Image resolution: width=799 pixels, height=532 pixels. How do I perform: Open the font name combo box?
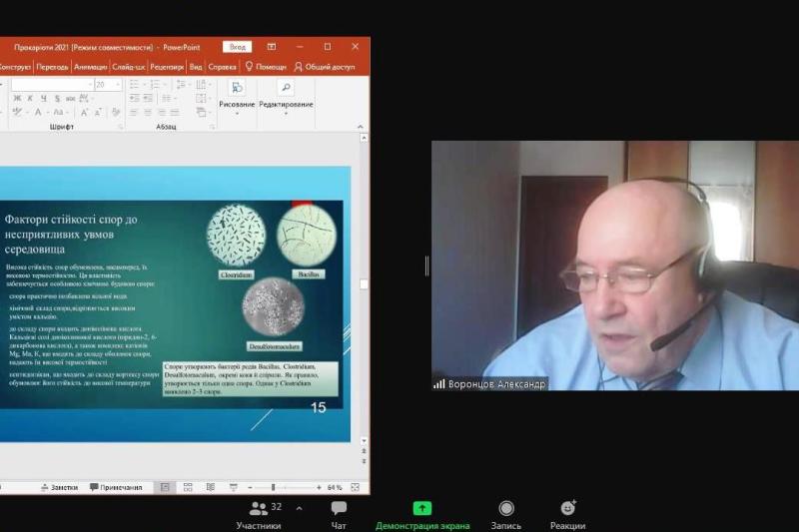click(x=53, y=85)
